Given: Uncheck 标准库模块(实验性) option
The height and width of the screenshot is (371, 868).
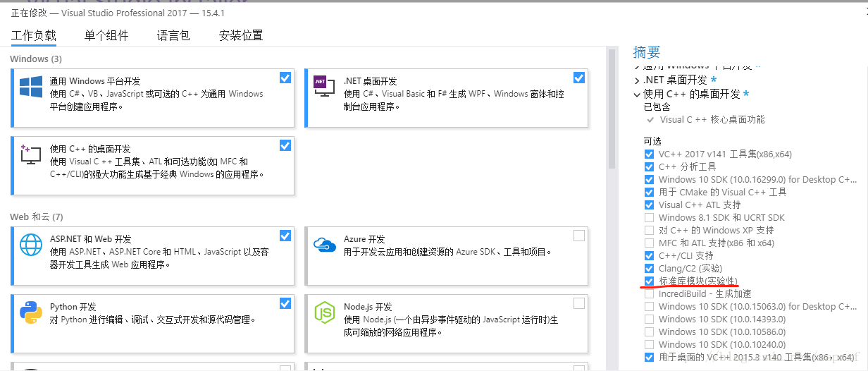Looking at the screenshot, I should (x=649, y=281).
